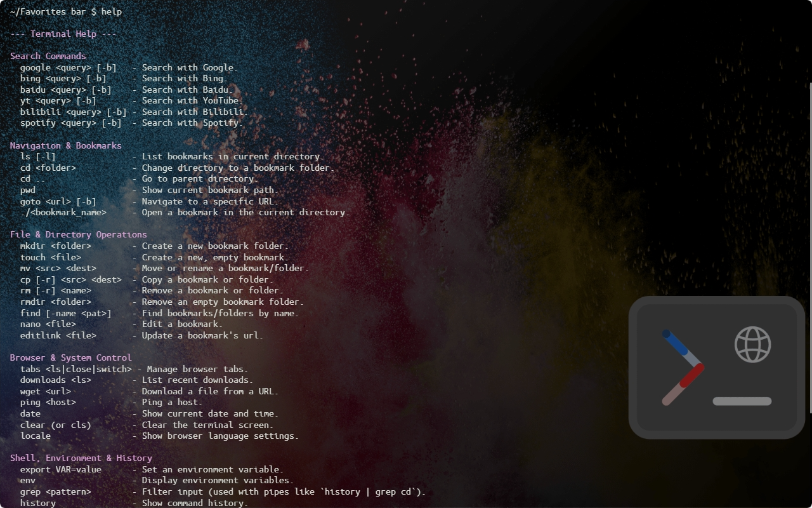Click the 'editlink <file>' command line
This screenshot has height=508, width=812.
coord(58,335)
